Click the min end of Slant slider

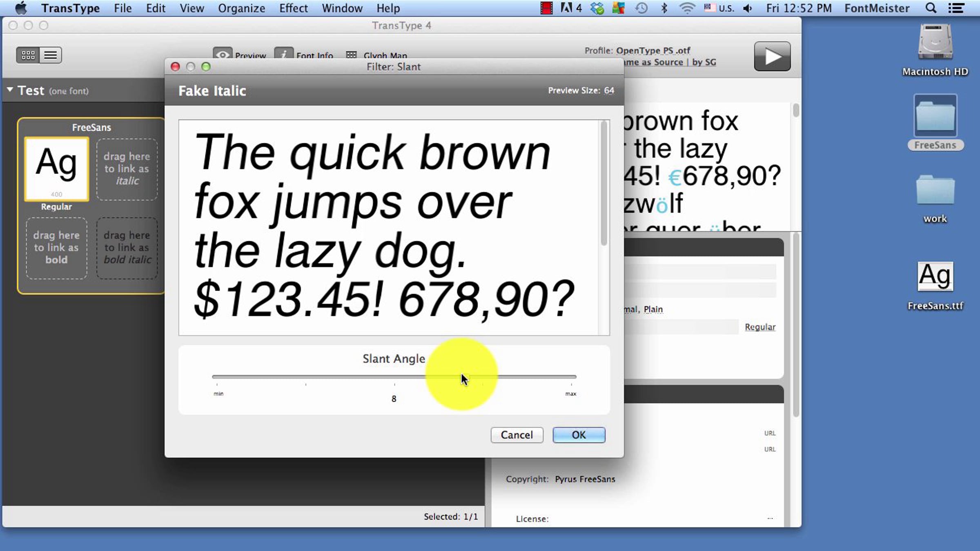point(218,394)
